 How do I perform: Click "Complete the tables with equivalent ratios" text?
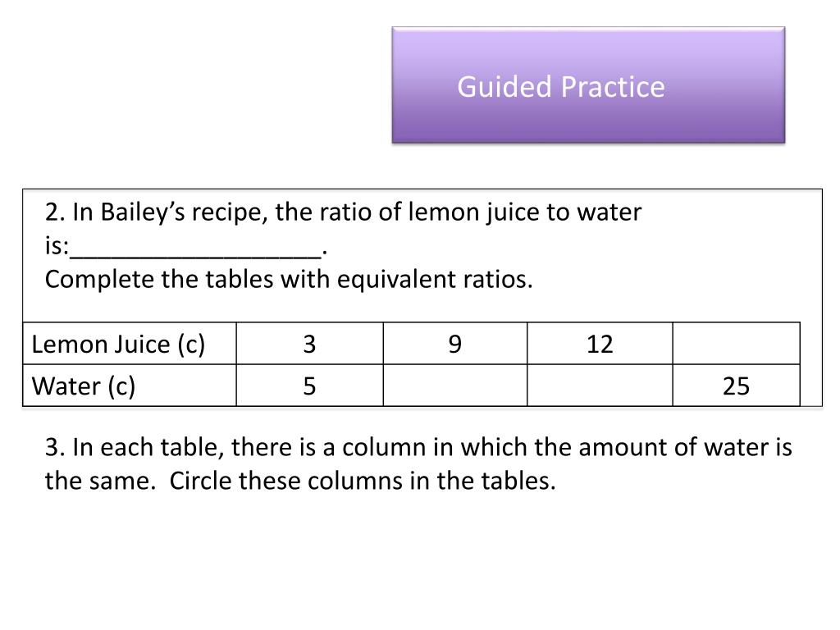coord(289,280)
